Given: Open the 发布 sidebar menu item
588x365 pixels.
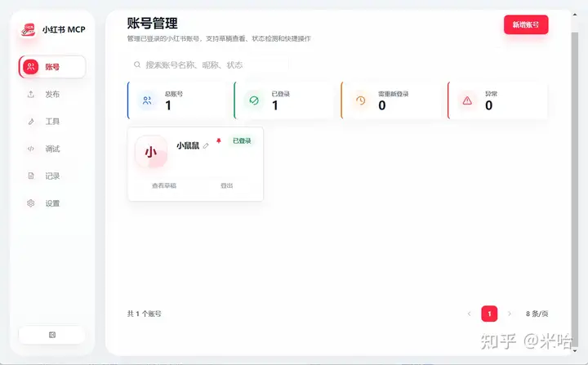Looking at the screenshot, I should 52,94.
